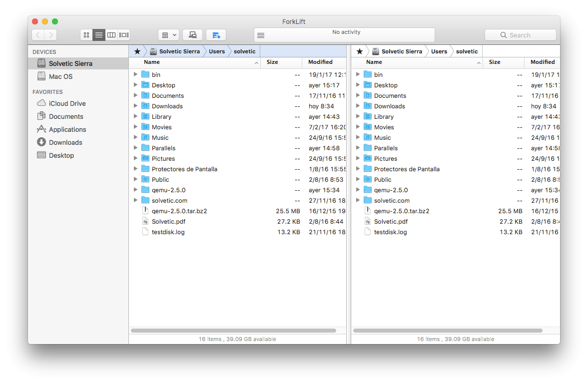The image size is (588, 384).
Task: Sort right pane by Modified column
Action: click(x=542, y=62)
